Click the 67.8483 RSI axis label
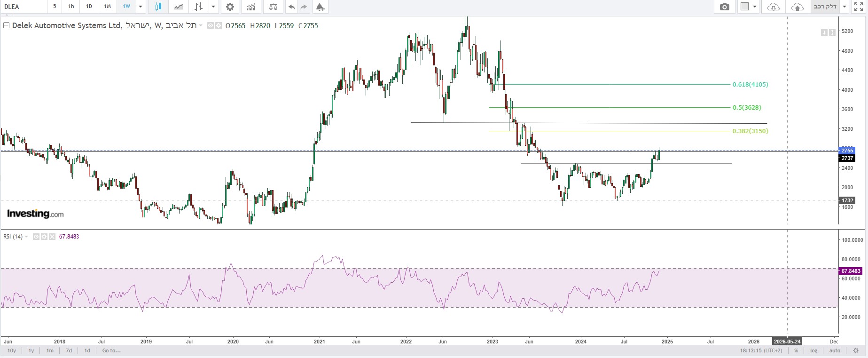The height and width of the screenshot is (358, 868). 851,271
